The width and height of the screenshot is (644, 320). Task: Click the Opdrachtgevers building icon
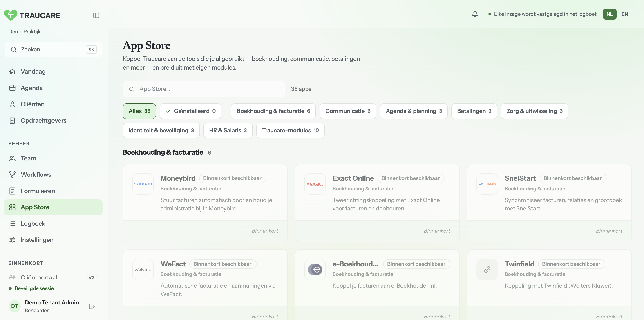12,121
